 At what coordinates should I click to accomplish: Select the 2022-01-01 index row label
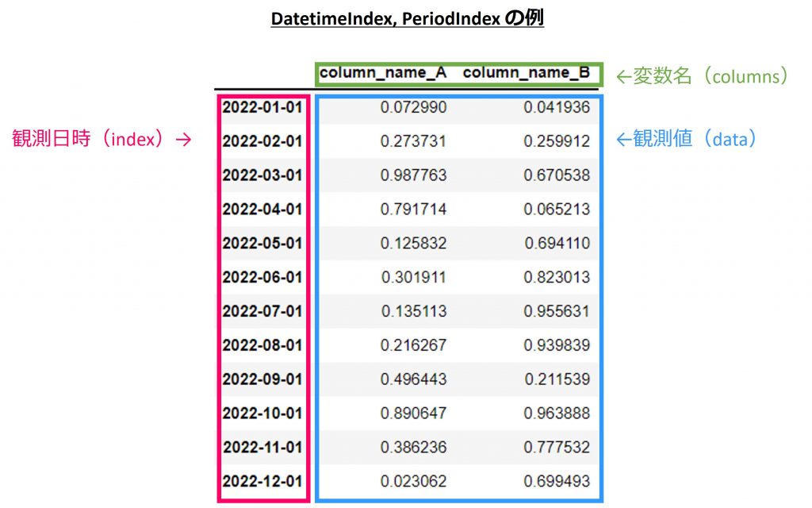[x=262, y=107]
